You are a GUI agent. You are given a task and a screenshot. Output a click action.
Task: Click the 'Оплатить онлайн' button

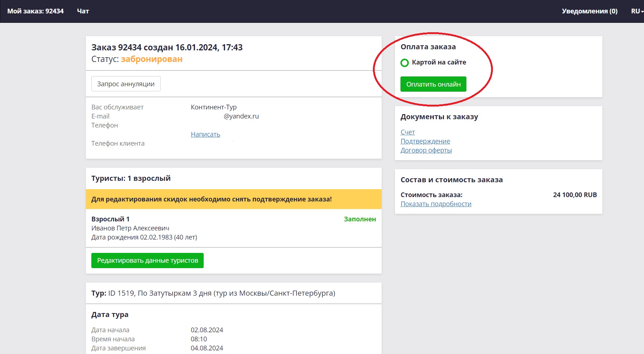[433, 84]
